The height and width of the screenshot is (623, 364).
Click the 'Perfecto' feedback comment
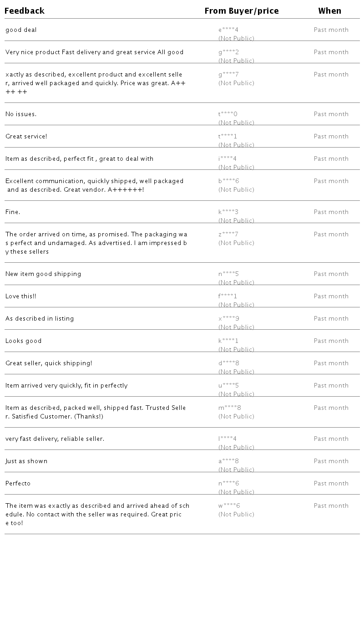[x=18, y=484]
